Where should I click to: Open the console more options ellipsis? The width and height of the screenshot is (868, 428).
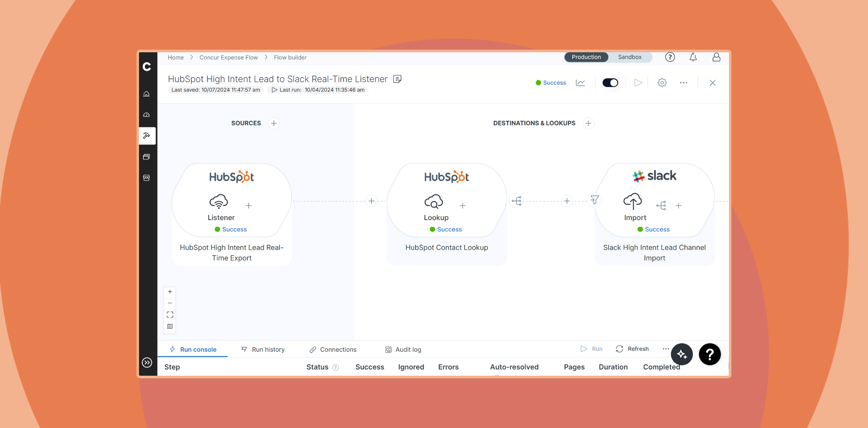click(x=666, y=349)
